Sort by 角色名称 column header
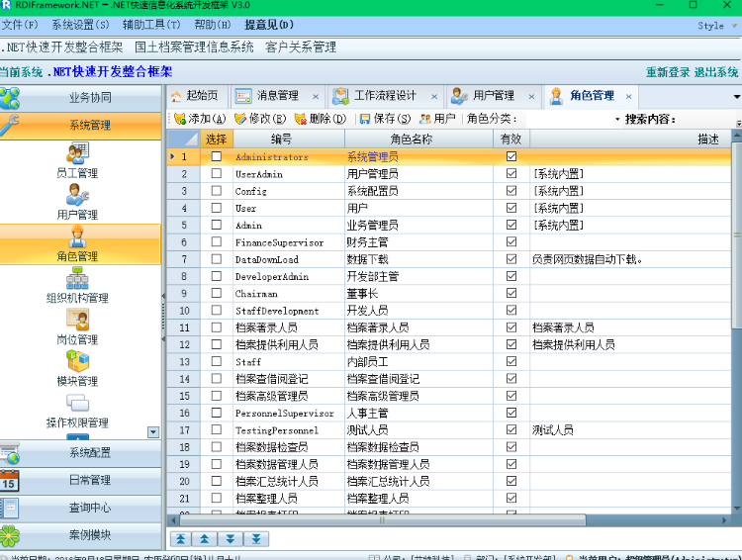The image size is (742, 560). (418, 139)
